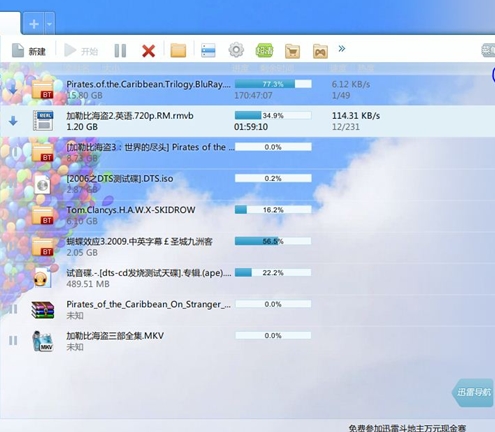Open dropdown arrow next to plus tab
Viewport: 495px width, 432px height.
49,24
